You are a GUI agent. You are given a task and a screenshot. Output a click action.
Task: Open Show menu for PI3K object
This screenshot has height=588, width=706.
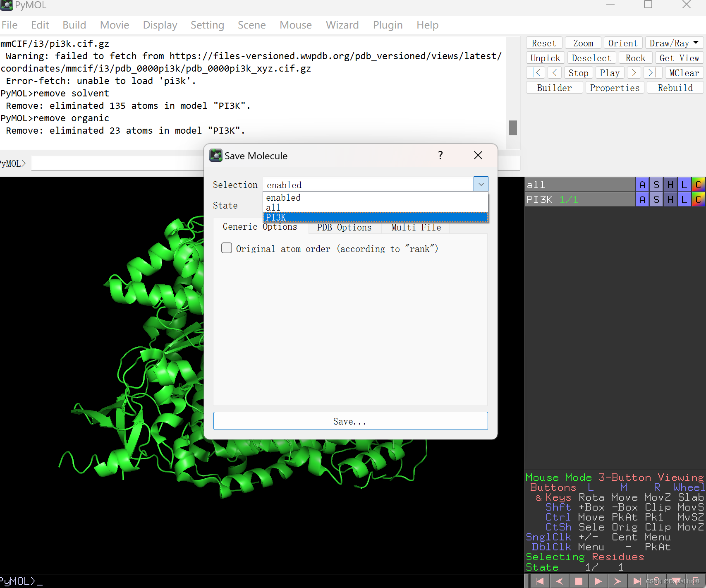656,199
